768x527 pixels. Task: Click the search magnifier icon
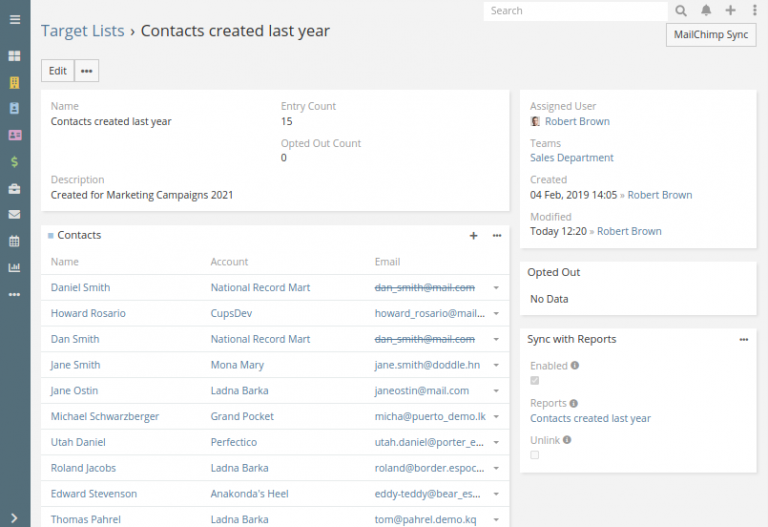coord(681,11)
